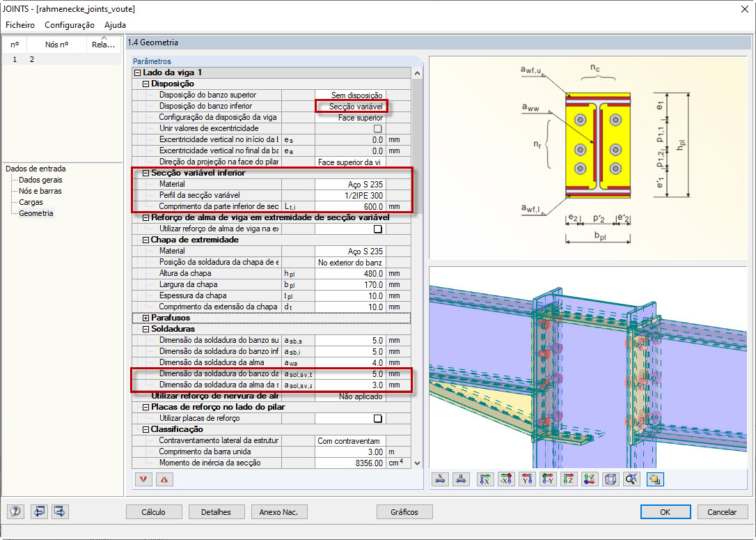Open the Anexo Nac. dialog
The width and height of the screenshot is (756, 540).
coord(278,511)
